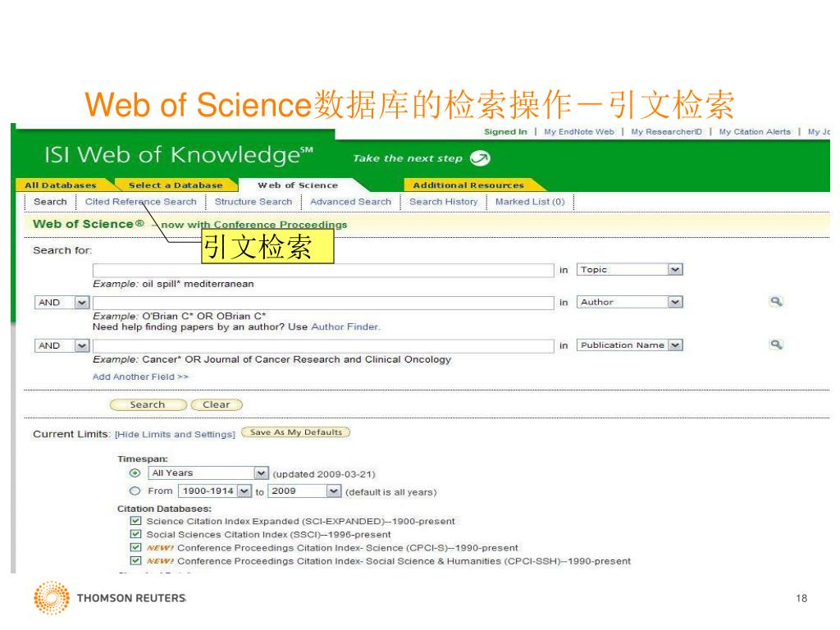Click the Search button
840x630 pixels.
pyautogui.click(x=148, y=404)
